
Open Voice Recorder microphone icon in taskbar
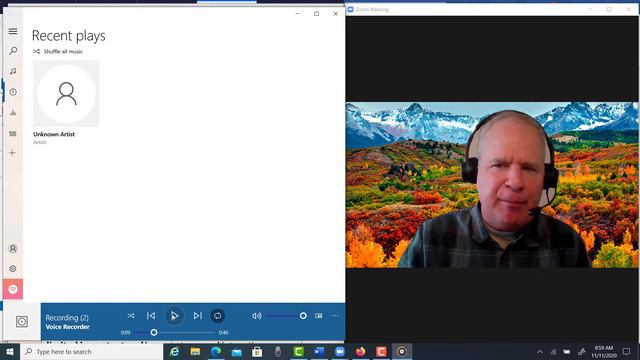click(278, 351)
